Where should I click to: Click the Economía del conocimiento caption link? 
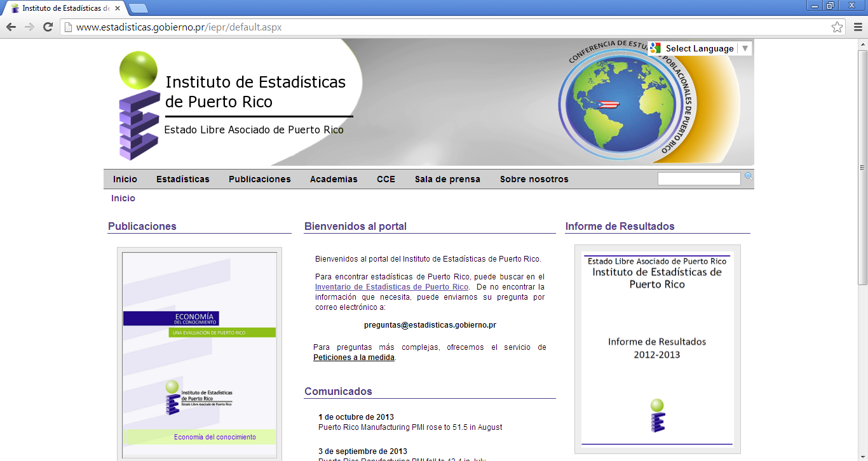(x=215, y=437)
